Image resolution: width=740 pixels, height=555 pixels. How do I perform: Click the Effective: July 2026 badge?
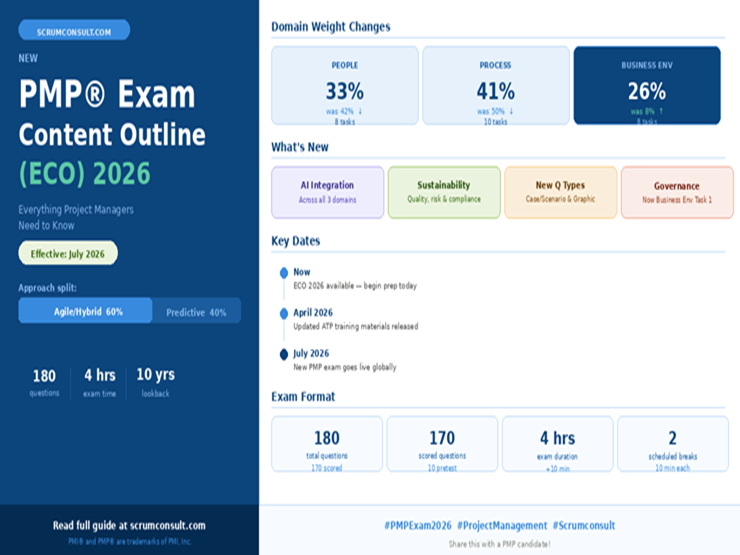pyautogui.click(x=68, y=253)
